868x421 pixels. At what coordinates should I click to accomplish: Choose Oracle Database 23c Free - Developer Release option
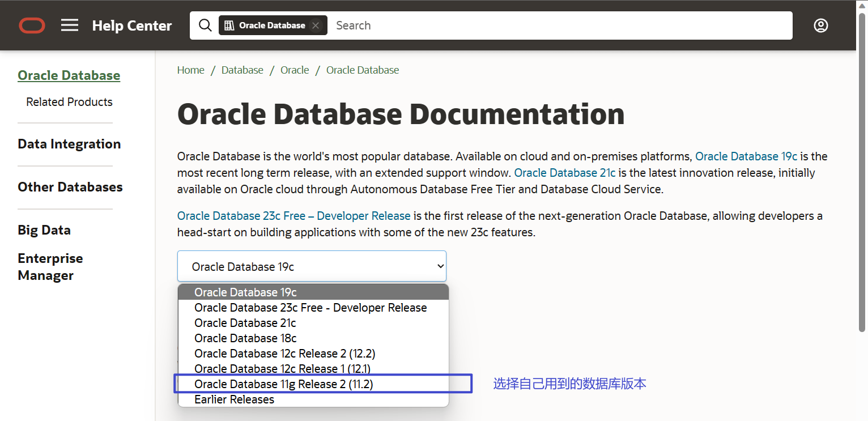click(x=313, y=308)
